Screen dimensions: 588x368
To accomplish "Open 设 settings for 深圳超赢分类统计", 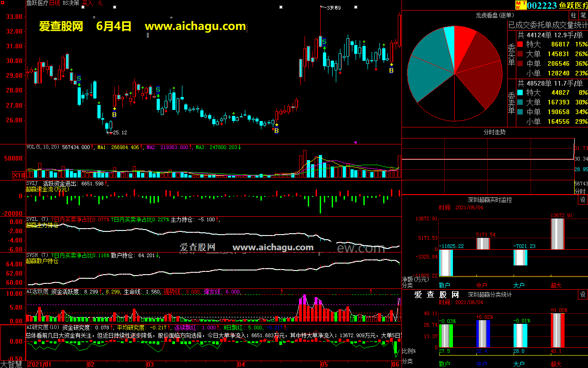I will coord(582,294).
